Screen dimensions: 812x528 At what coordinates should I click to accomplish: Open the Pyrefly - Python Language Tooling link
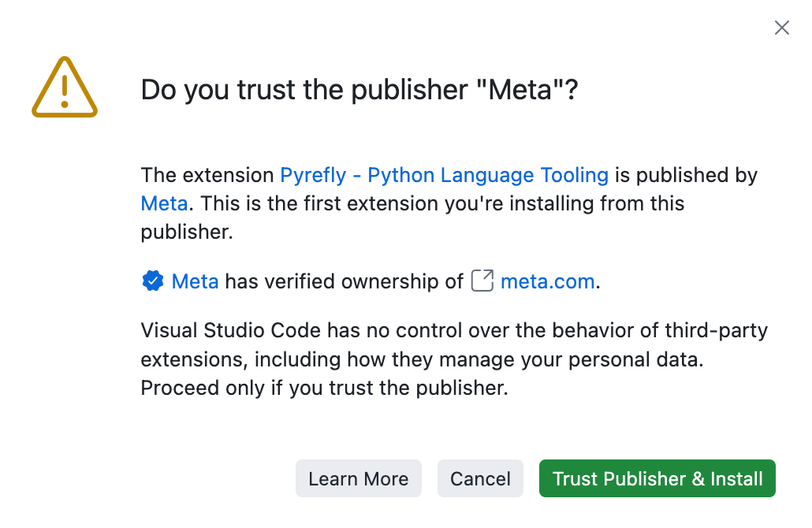444,175
